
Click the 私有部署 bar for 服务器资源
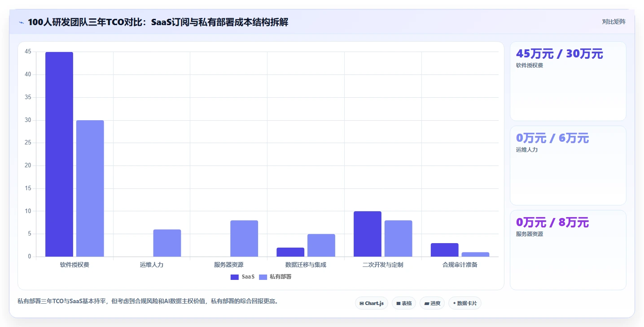(x=244, y=239)
